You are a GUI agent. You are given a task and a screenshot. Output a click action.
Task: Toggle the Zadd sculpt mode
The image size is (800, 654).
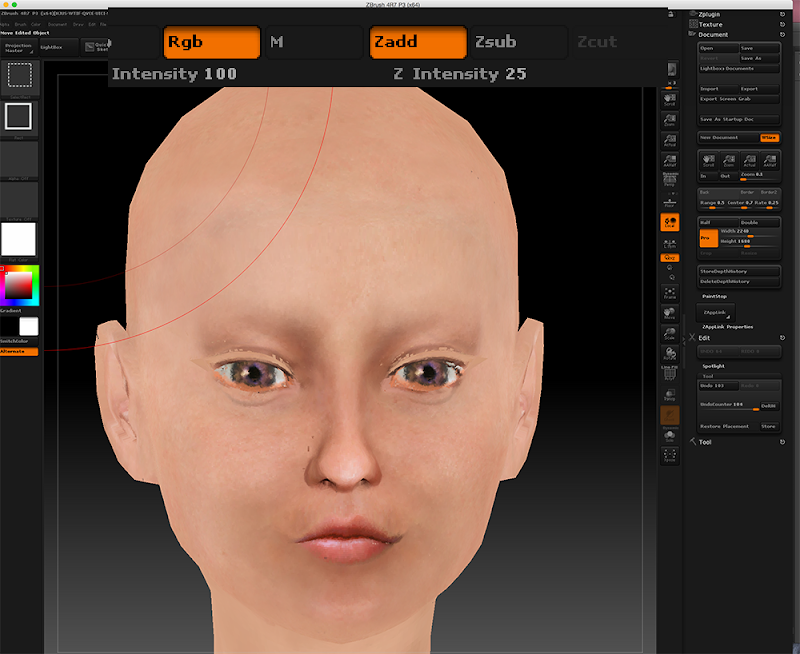[x=417, y=42]
